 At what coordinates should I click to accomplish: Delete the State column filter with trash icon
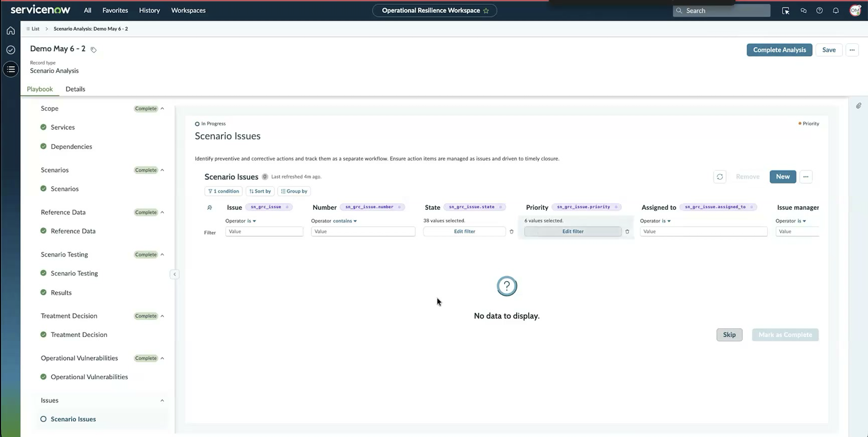[x=511, y=232]
